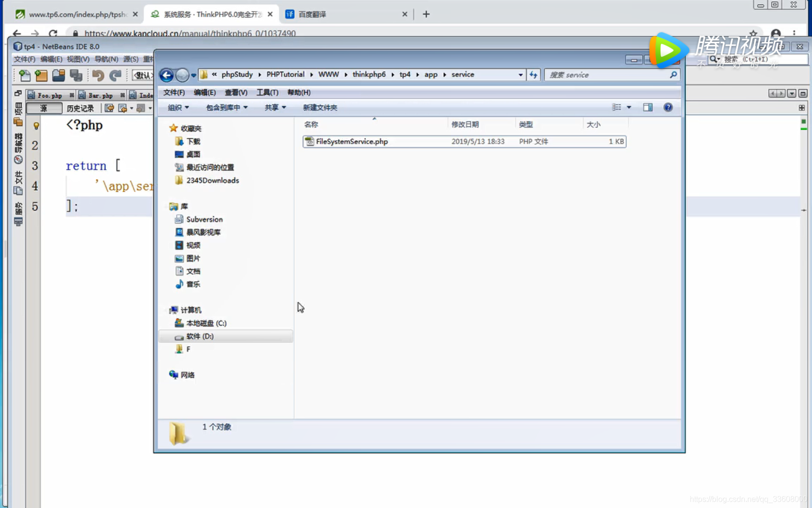812x508 pixels.
Task: Click NetBeans Open Project icon
Action: click(58, 75)
